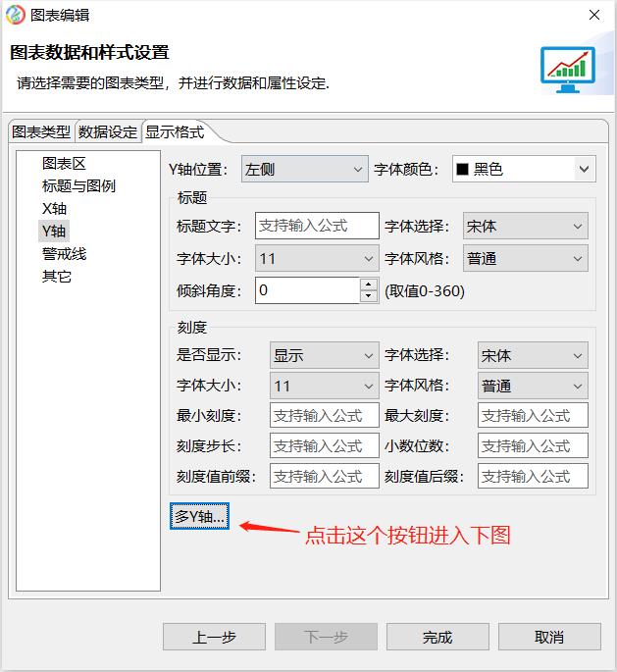Select the 显示格式 tab
The image size is (617, 672).
[x=175, y=131]
